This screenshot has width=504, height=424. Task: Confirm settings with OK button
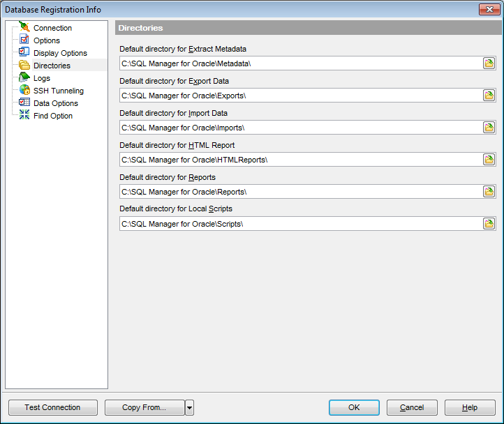point(354,408)
